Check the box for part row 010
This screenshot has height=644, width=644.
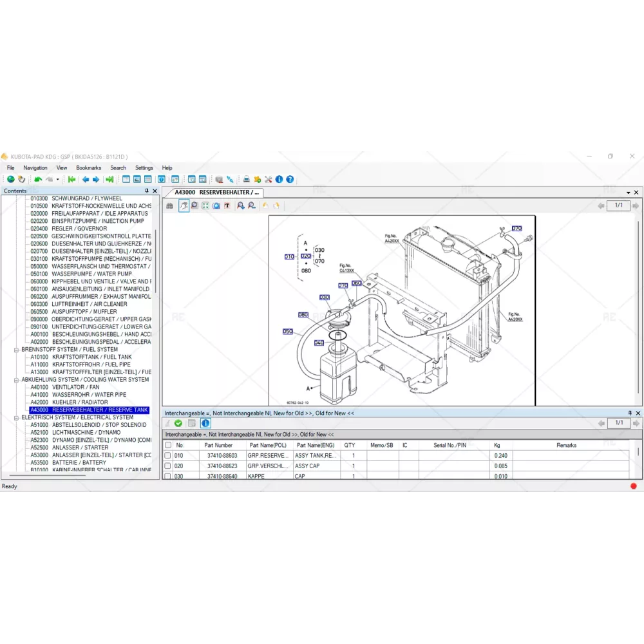click(x=168, y=455)
